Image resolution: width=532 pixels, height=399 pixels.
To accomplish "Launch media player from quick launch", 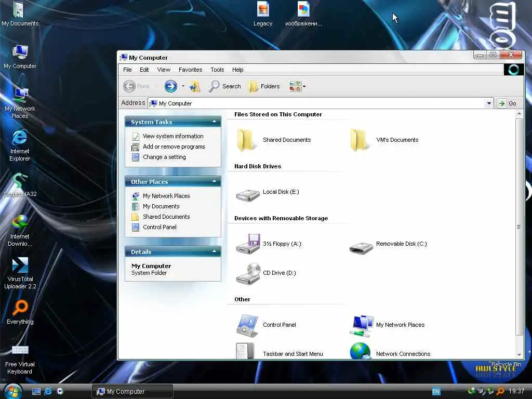I will click(60, 391).
